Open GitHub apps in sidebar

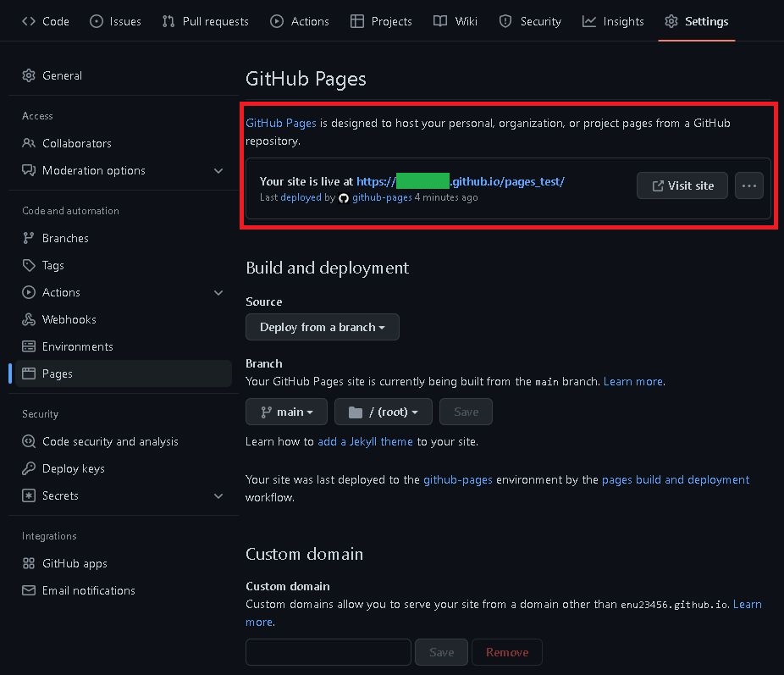tap(124, 563)
